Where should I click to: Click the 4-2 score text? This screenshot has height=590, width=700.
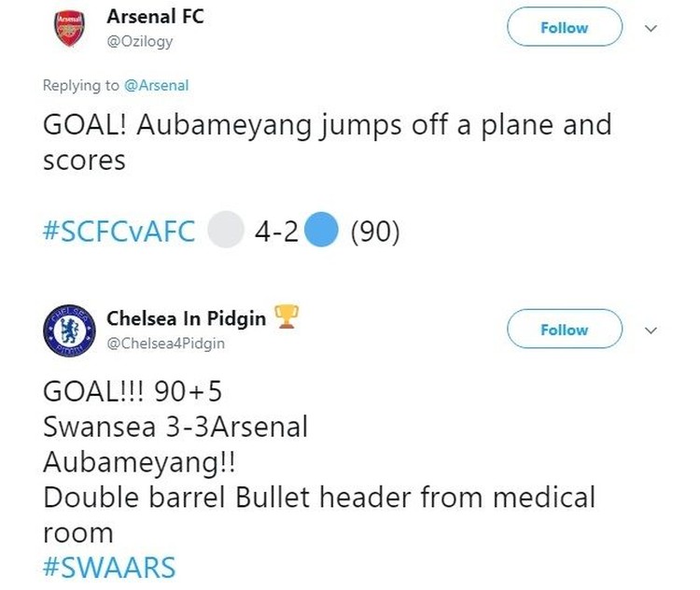[x=276, y=232]
